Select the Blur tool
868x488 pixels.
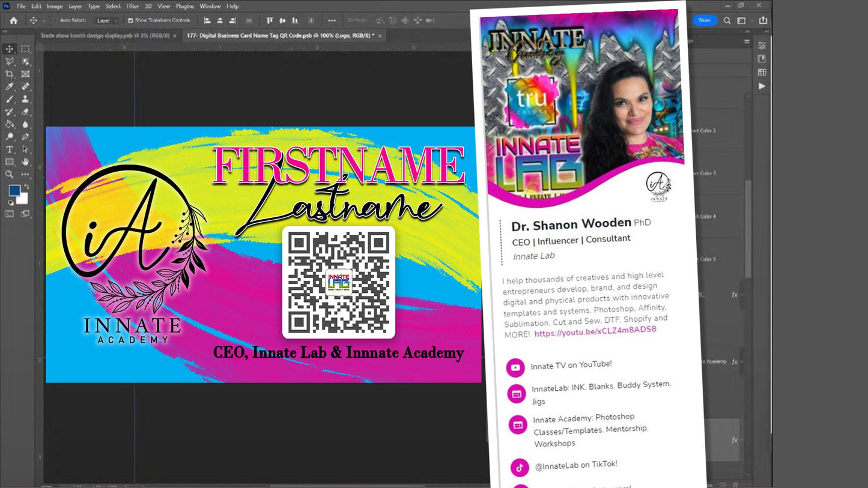(25, 124)
